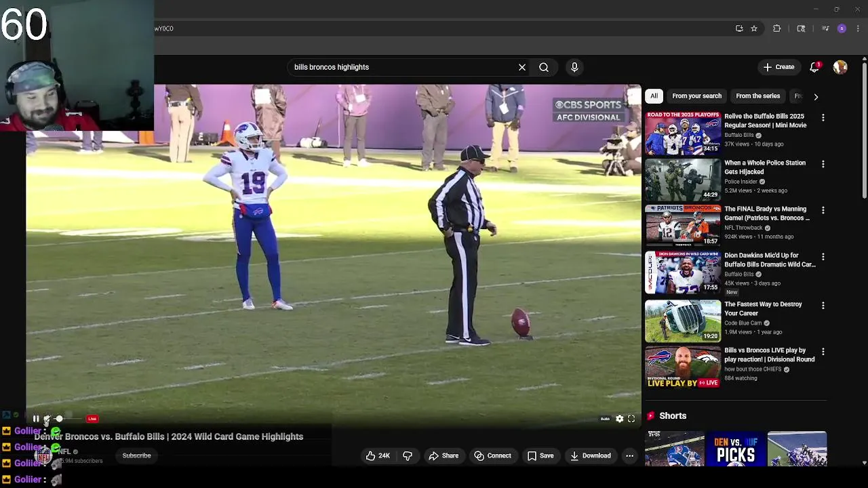The width and height of the screenshot is (868, 488).
Task: Pause the video with the player control
Action: [36, 419]
